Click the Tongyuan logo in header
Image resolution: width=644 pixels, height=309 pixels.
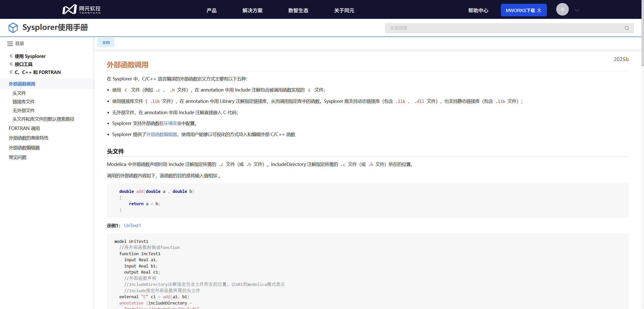pyautogui.click(x=82, y=10)
